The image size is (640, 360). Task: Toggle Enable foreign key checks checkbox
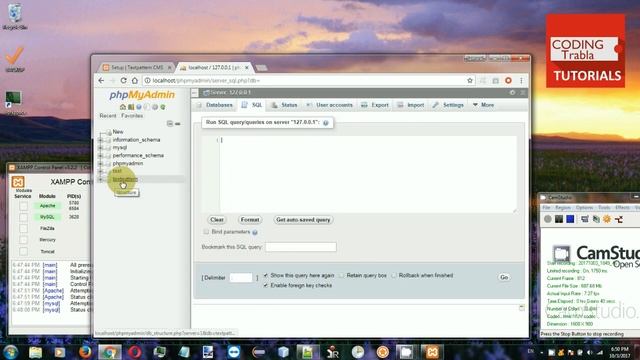pyautogui.click(x=266, y=285)
